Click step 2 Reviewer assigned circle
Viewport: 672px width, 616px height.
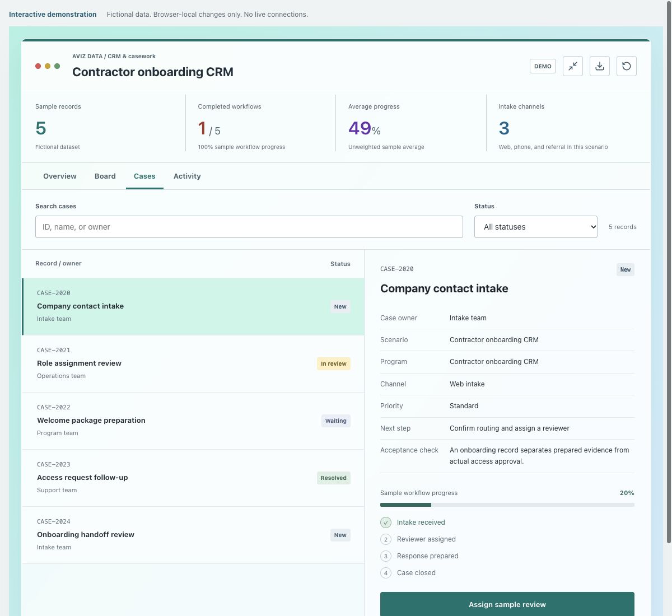[x=386, y=539]
